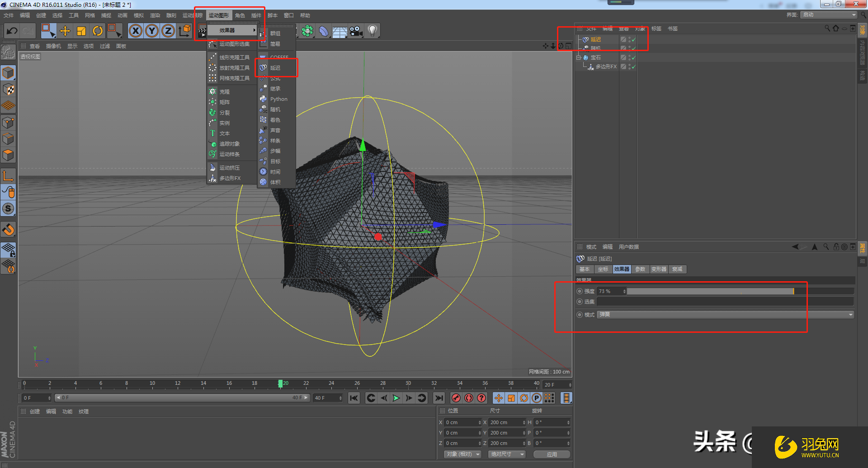Click the camera object icon in toolbar

[356, 31]
